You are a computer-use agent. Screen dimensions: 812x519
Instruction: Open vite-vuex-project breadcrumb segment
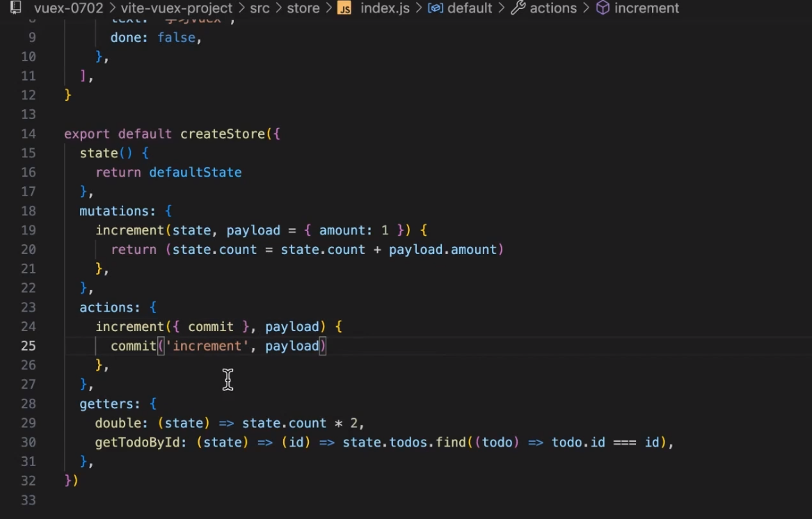click(177, 8)
